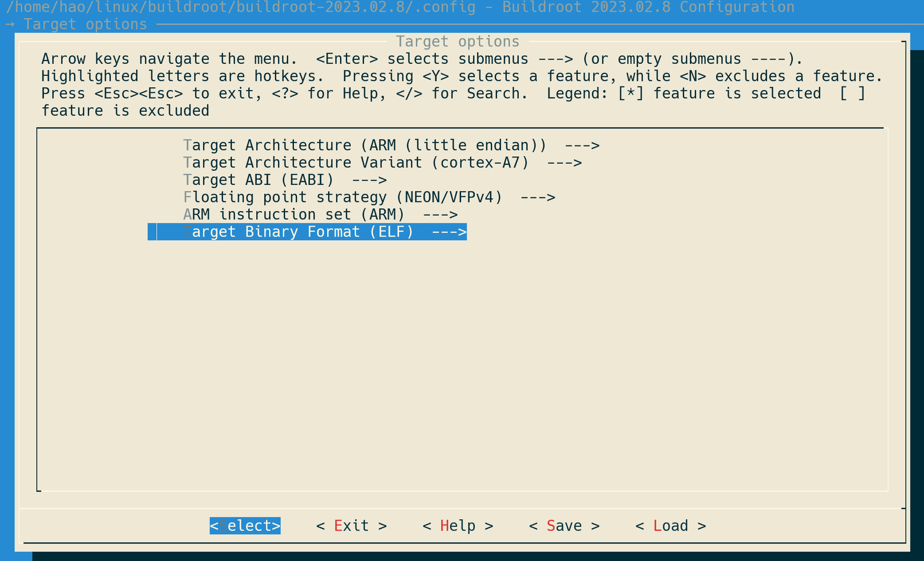Open ARM instruction set (ARM) submenu
The width and height of the screenshot is (924, 561).
[321, 214]
